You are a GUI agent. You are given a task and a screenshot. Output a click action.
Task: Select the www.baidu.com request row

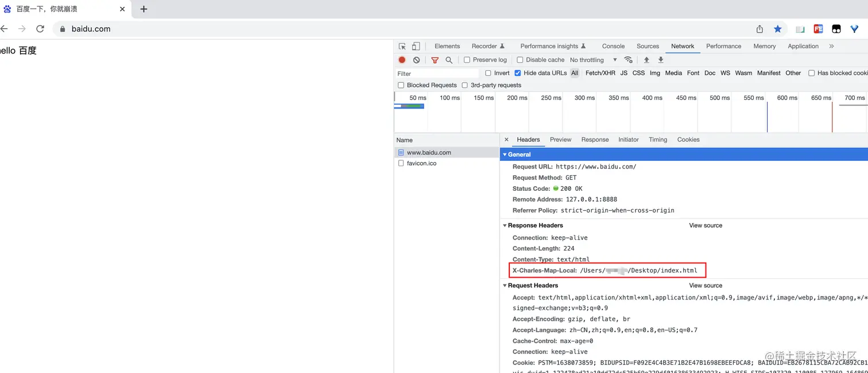(447, 152)
